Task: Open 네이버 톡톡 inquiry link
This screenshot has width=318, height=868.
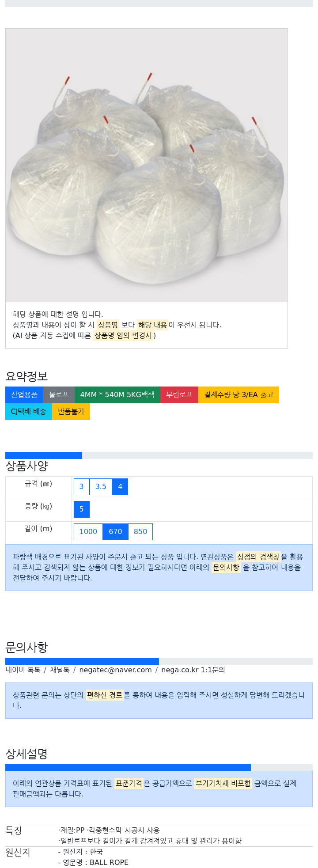Action: (23, 670)
